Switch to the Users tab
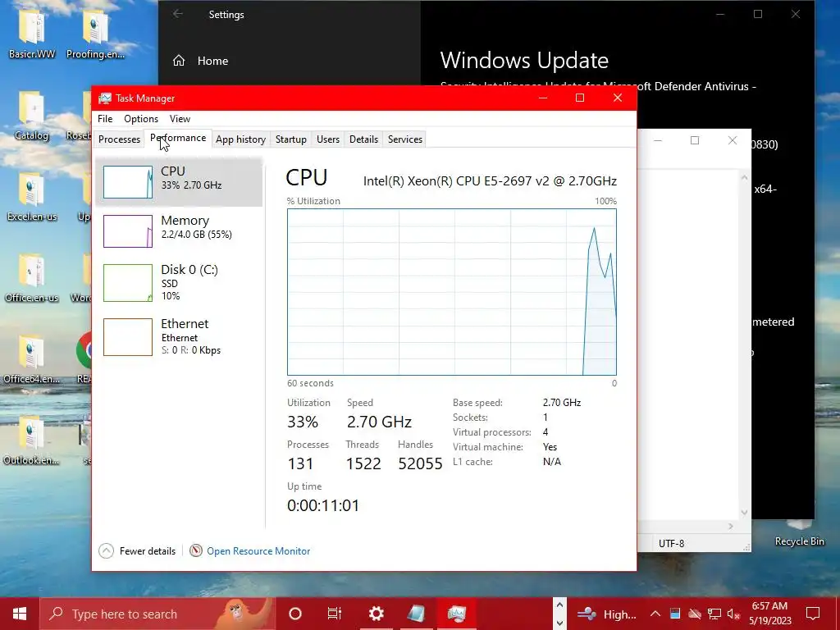The image size is (840, 630). click(x=328, y=139)
